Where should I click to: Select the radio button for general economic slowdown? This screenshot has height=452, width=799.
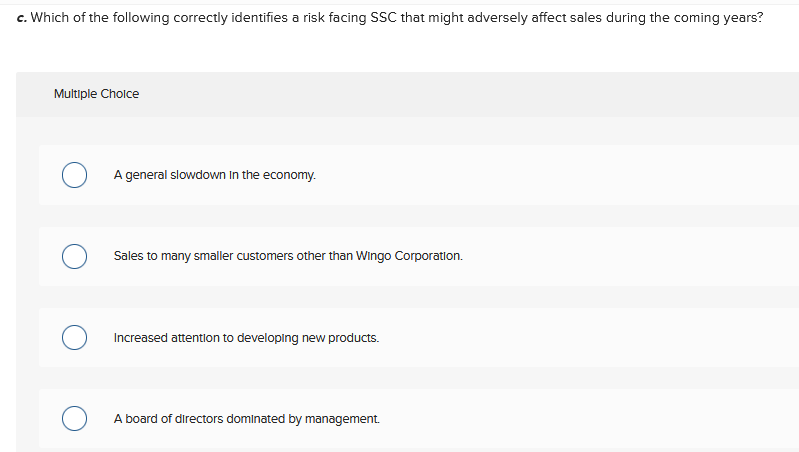(x=73, y=175)
